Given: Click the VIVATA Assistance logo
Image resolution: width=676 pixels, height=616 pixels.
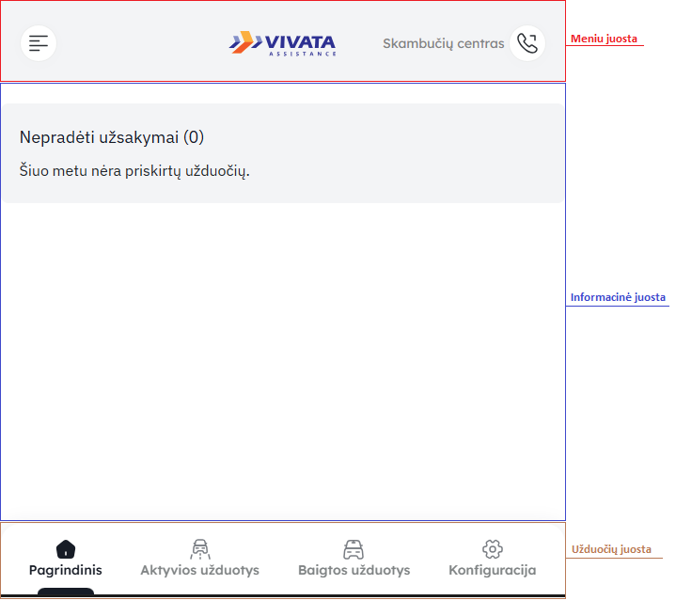Looking at the screenshot, I should coord(283,43).
